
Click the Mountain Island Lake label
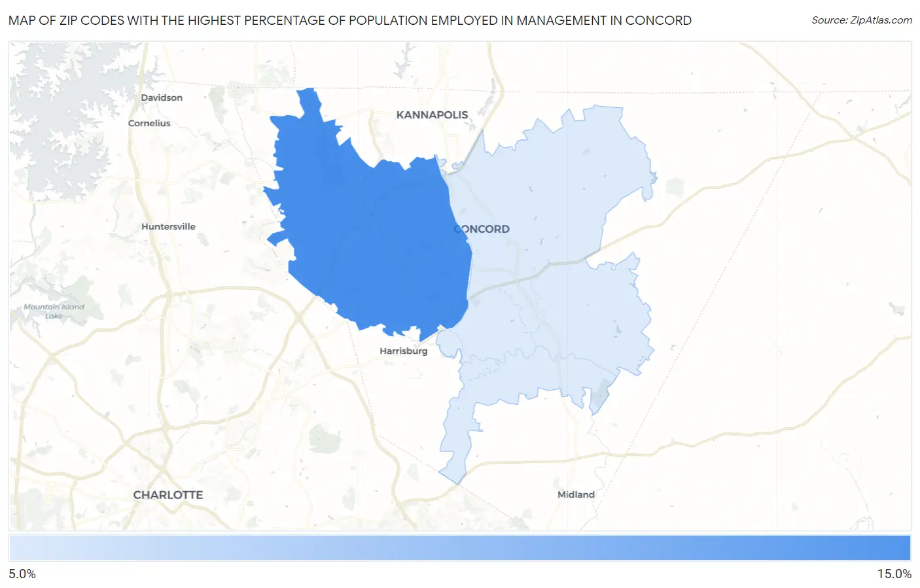(54, 311)
